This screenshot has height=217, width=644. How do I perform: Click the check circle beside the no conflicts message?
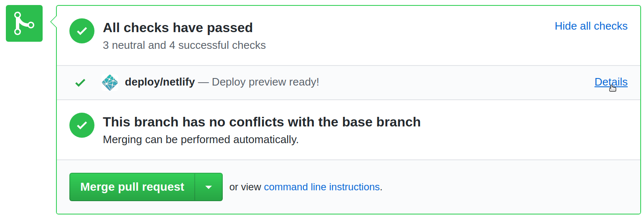point(82,125)
